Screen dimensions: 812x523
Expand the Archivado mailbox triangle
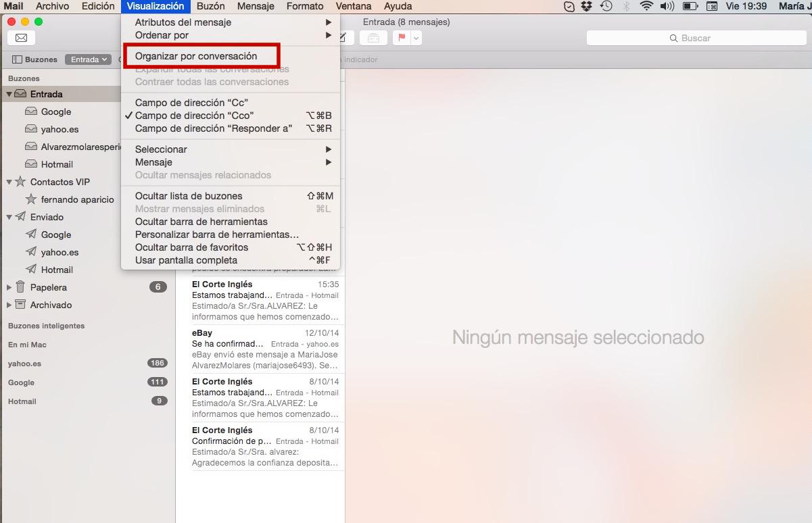pos(9,305)
